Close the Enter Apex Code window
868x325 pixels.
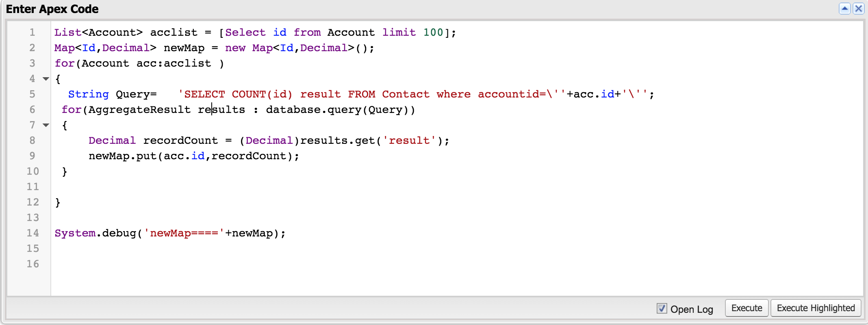click(858, 9)
